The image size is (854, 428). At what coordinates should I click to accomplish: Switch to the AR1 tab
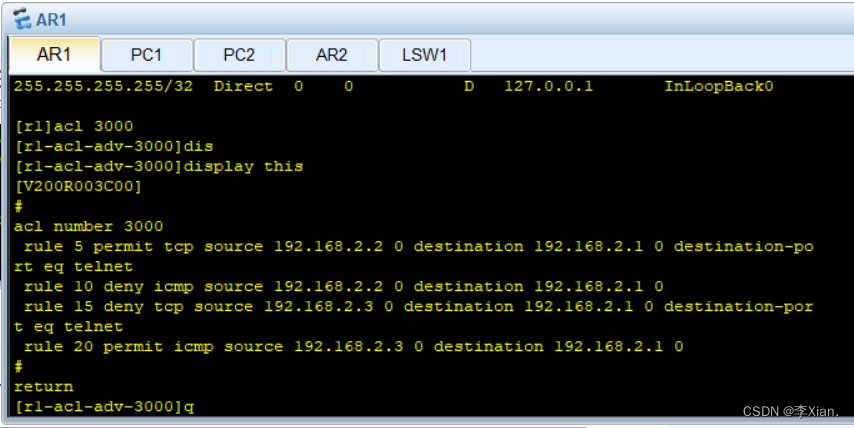[54, 54]
